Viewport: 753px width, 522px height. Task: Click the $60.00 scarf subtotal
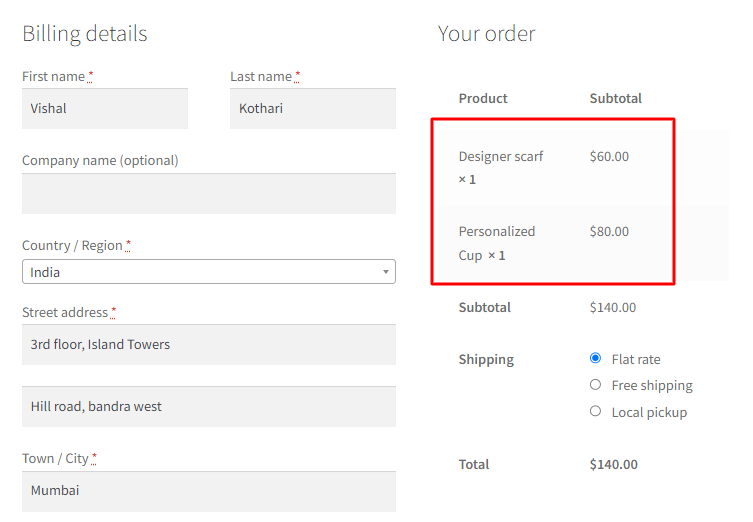(609, 156)
